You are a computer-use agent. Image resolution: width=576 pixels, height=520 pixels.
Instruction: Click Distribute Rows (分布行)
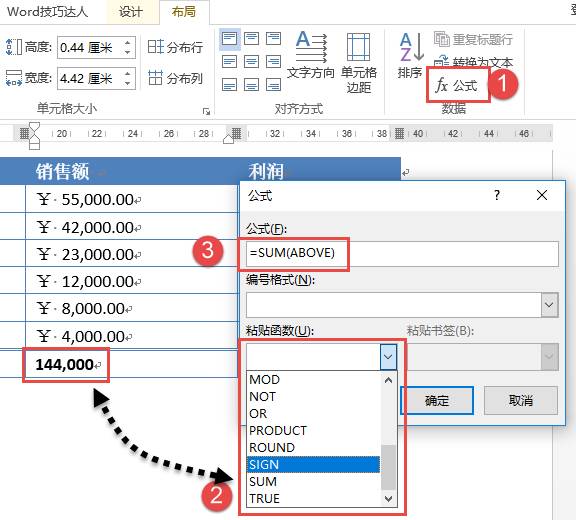point(175,47)
